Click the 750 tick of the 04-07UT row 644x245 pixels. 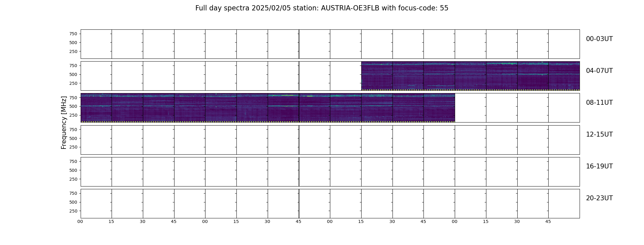(73, 66)
